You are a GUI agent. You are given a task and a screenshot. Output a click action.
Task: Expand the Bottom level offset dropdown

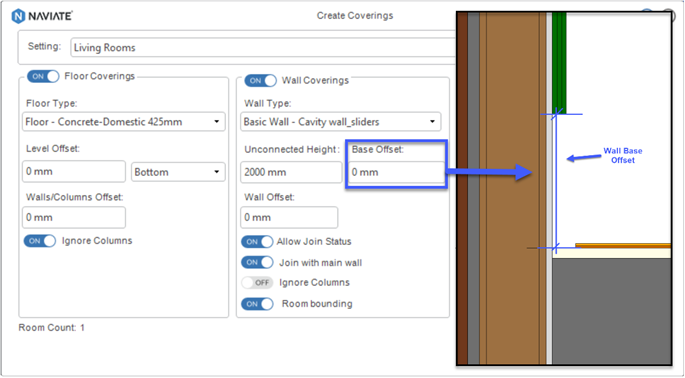178,172
